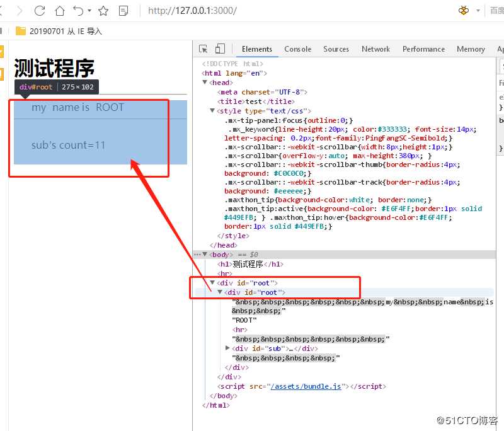Click the 测试程序 page heading
504x431 pixels.
[54, 68]
